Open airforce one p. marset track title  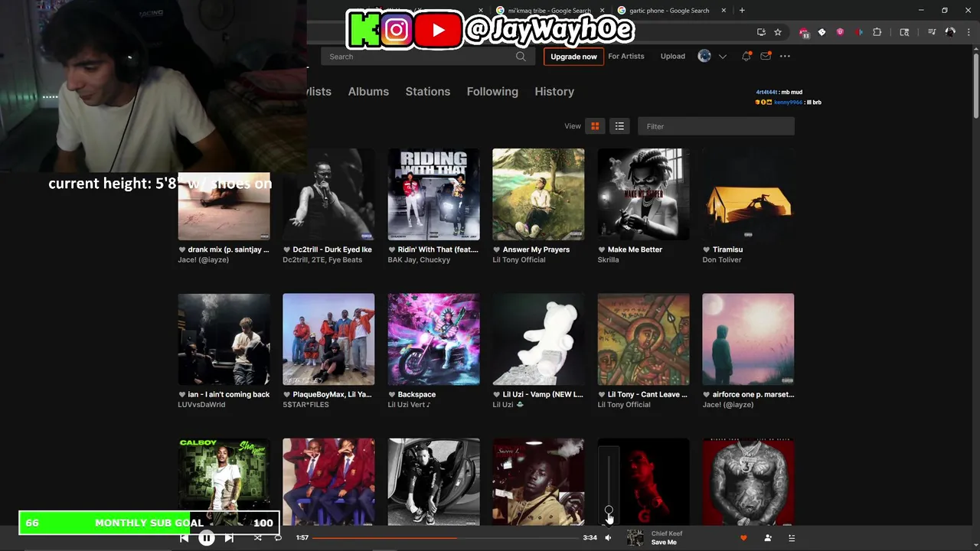[753, 395]
